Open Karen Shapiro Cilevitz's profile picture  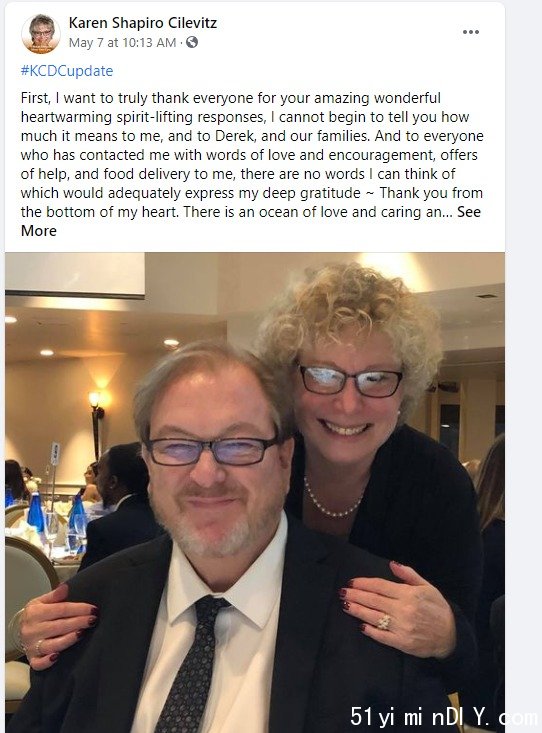click(x=41, y=34)
